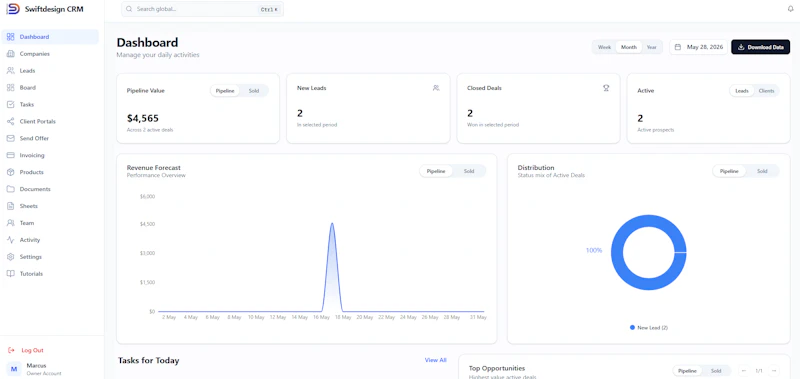Click the Log Out arrow icon

point(11,350)
